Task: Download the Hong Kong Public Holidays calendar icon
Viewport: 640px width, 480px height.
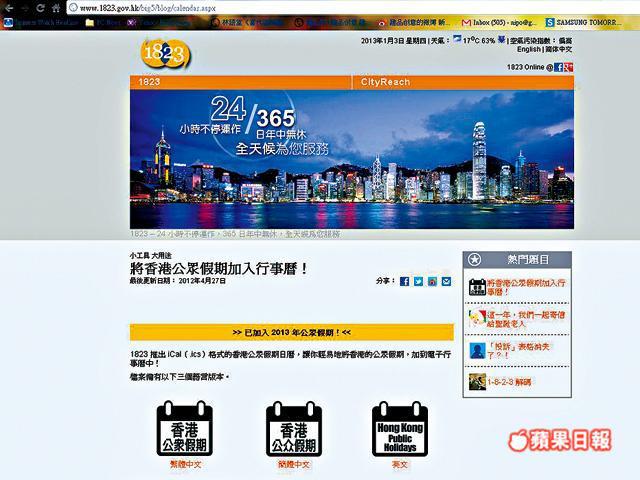Action: coord(400,429)
